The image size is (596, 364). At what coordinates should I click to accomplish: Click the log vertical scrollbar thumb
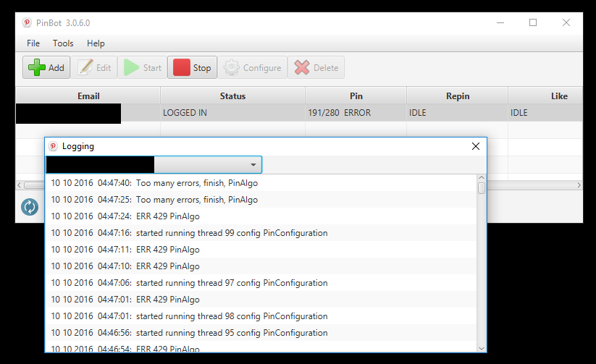[x=482, y=188]
